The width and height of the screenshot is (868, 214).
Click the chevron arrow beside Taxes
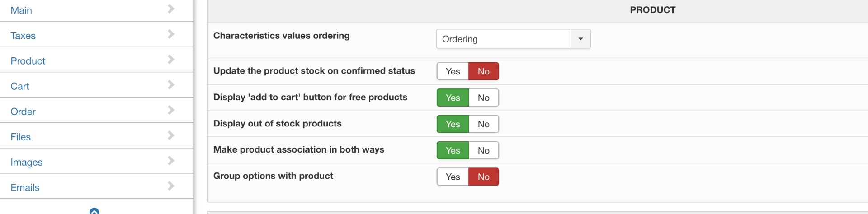(171, 34)
